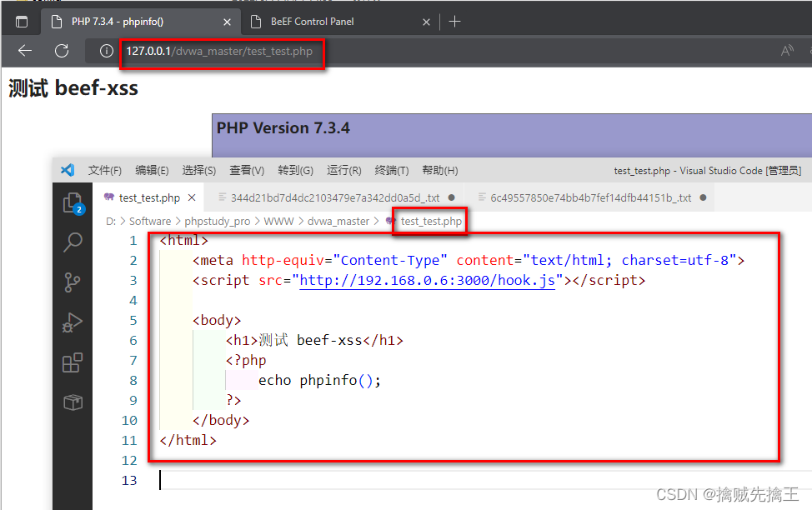Open the 终端(T) menu
812x510 pixels.
[392, 170]
